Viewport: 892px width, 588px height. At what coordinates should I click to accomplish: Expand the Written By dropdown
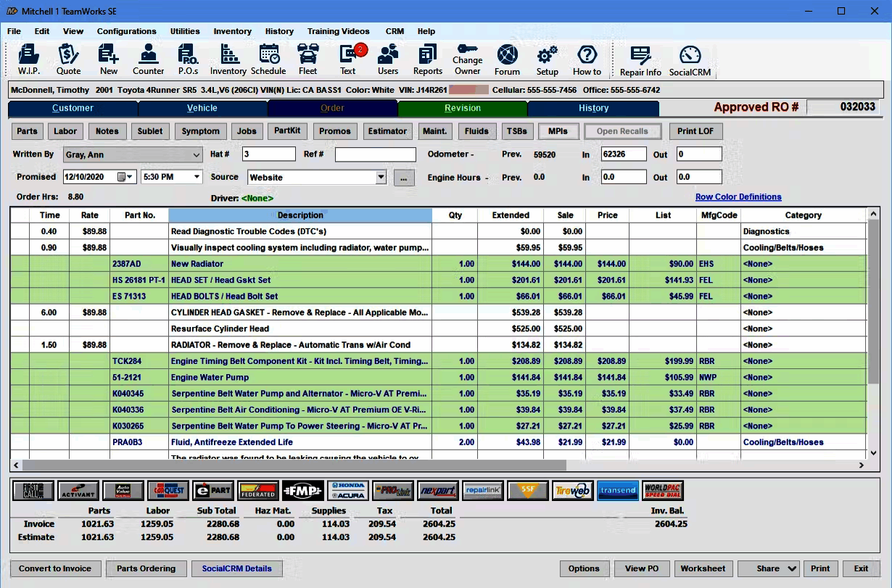click(197, 154)
